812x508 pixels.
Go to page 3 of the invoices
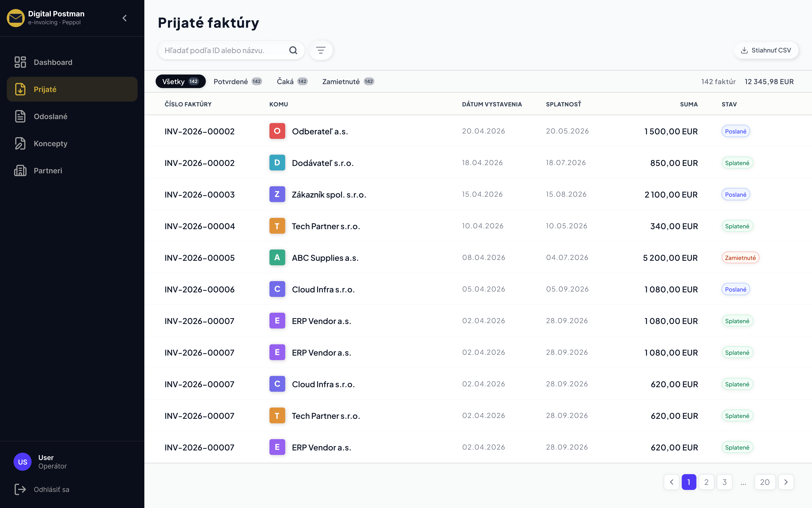pyautogui.click(x=724, y=482)
